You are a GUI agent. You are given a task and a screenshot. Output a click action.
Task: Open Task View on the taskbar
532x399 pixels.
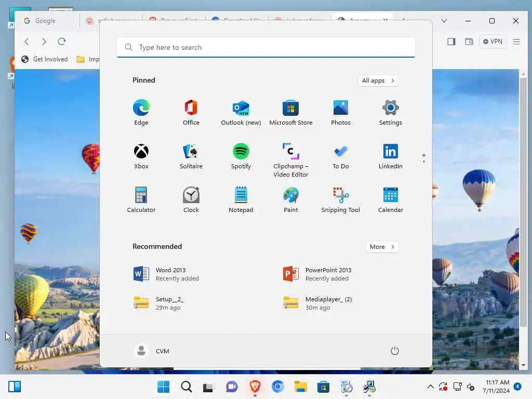[x=208, y=387]
